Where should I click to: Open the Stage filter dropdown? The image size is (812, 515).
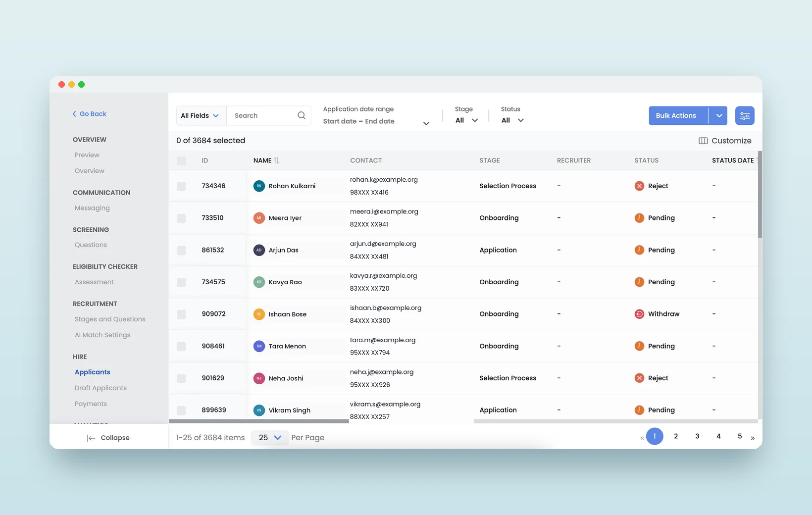466,120
